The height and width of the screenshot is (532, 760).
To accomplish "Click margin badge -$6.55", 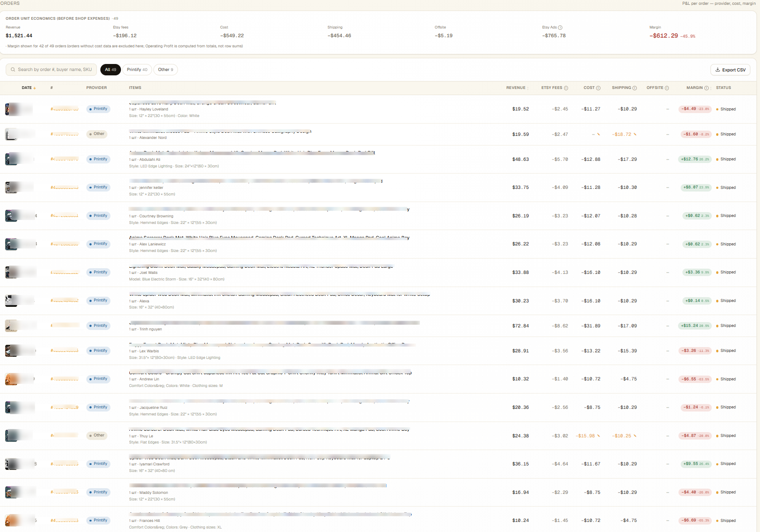I will point(695,379).
